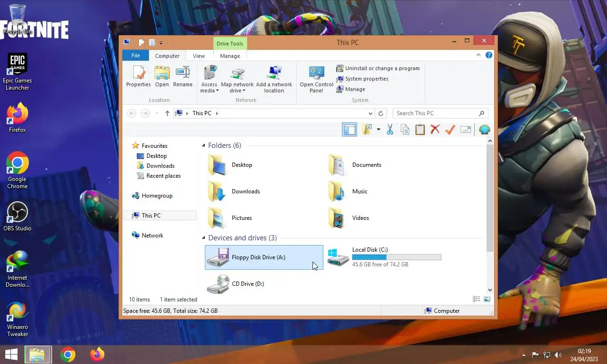Click the Cut scissors icon
This screenshot has width=607, height=364.
pos(390,129)
